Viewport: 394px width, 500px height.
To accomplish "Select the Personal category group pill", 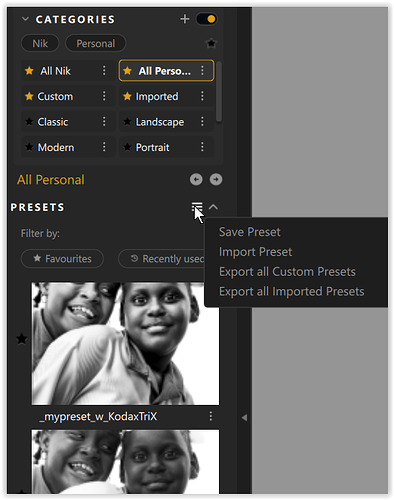I will [x=96, y=43].
